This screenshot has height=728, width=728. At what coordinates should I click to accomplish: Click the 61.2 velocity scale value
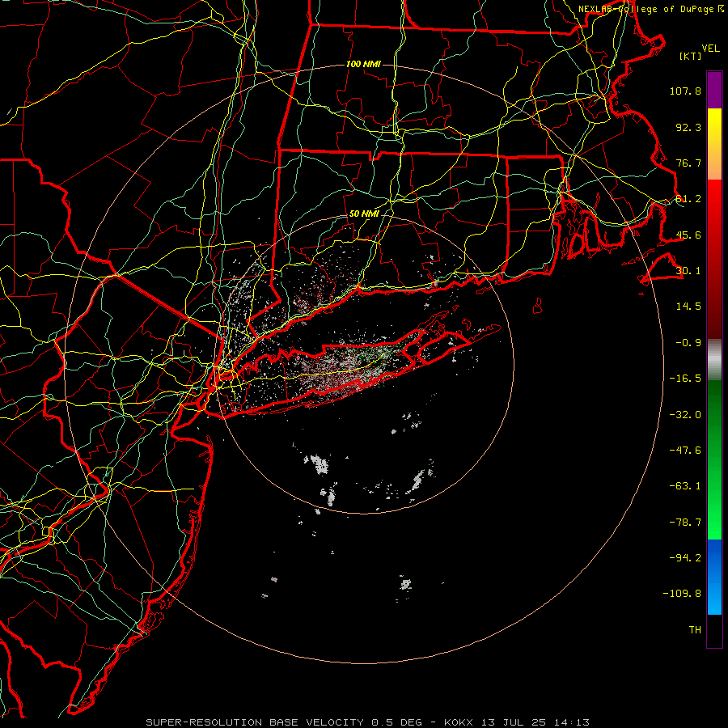click(x=688, y=199)
